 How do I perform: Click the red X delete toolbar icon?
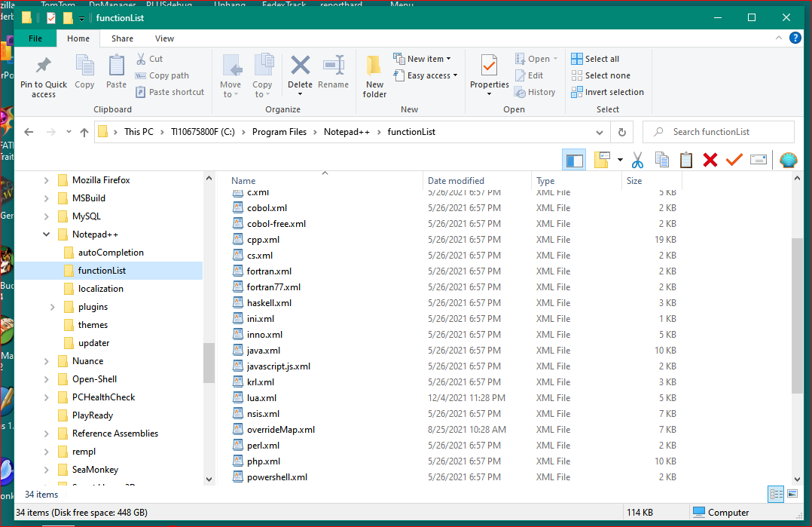[710, 160]
